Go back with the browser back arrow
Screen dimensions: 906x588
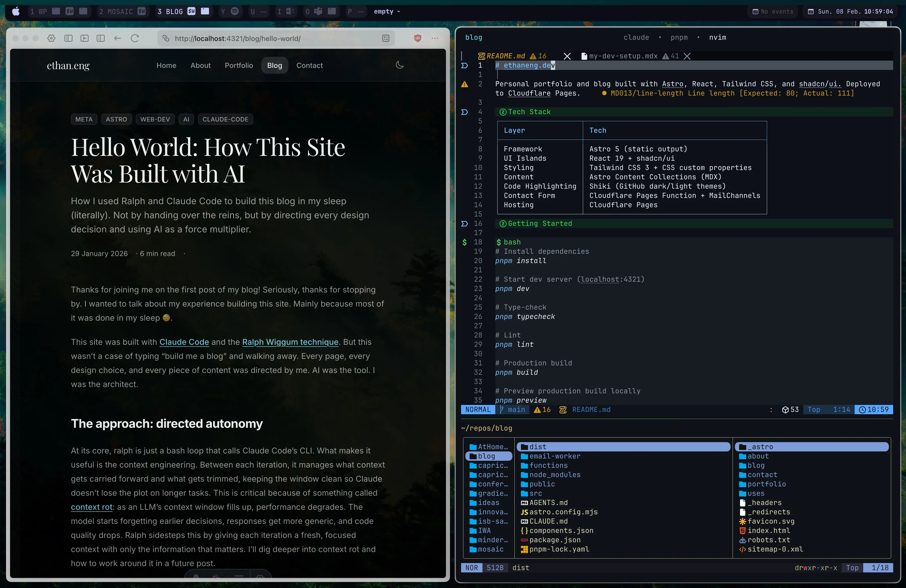(x=118, y=38)
